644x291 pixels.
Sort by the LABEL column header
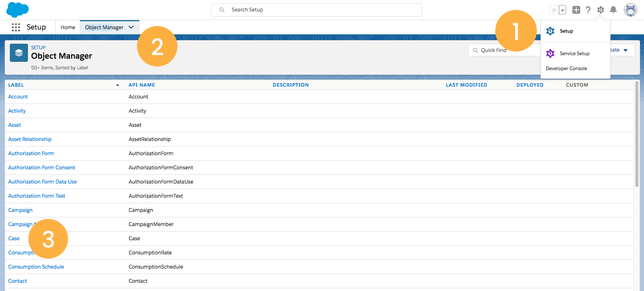coord(16,85)
